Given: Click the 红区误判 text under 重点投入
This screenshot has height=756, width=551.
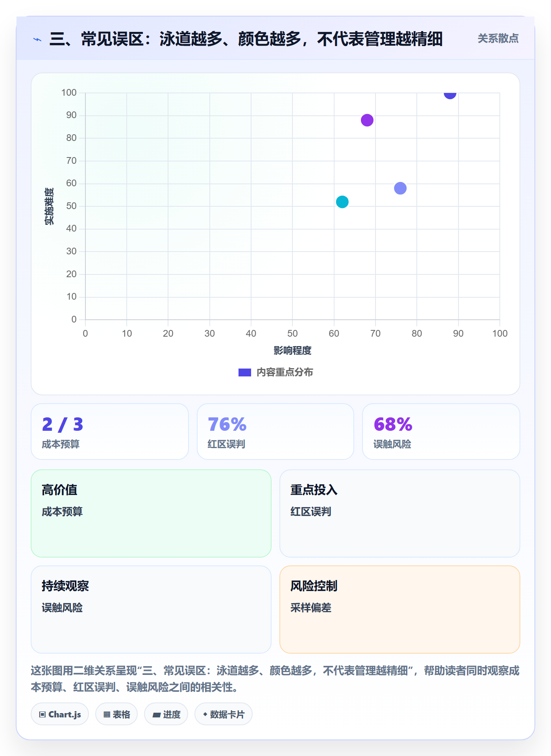Looking at the screenshot, I should [x=311, y=511].
